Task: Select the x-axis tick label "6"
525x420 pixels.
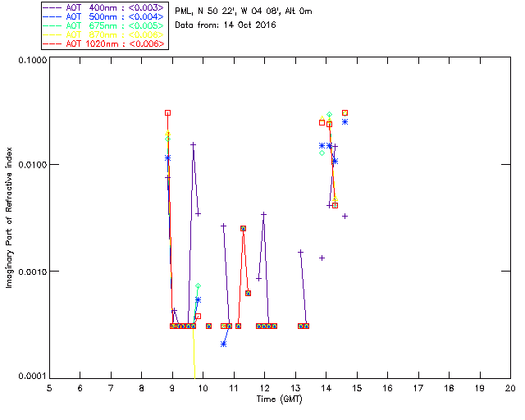Action: (x=80, y=388)
